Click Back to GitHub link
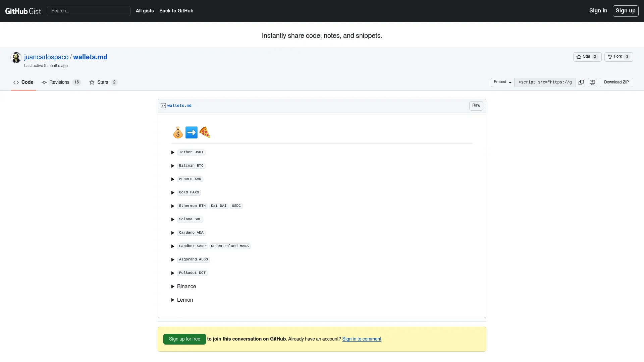This screenshot has height=362, width=644. [x=176, y=11]
